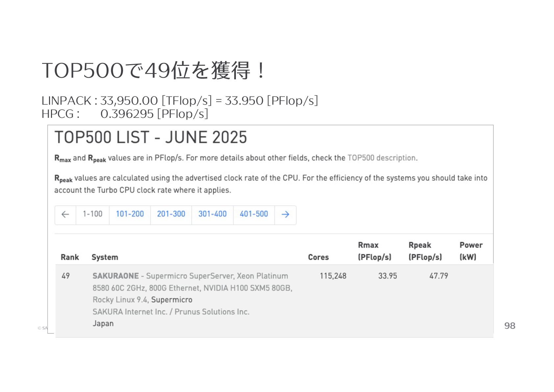Click the slide page number 98
Image resolution: width=554 pixels, height=392 pixels.
click(x=510, y=326)
